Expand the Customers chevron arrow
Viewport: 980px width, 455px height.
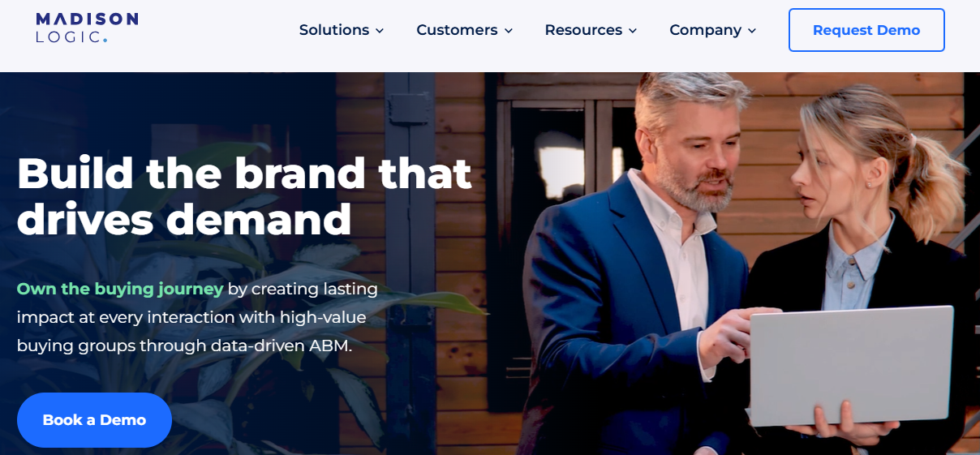pos(508,31)
